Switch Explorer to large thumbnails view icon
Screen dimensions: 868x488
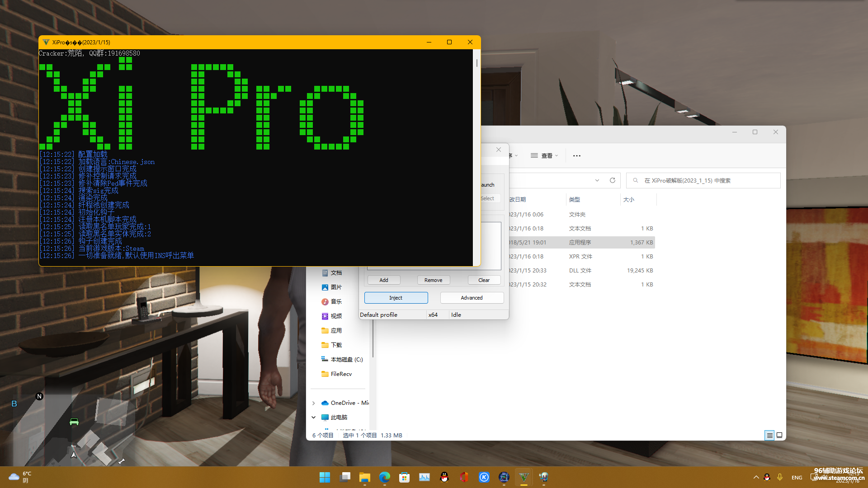coord(779,435)
